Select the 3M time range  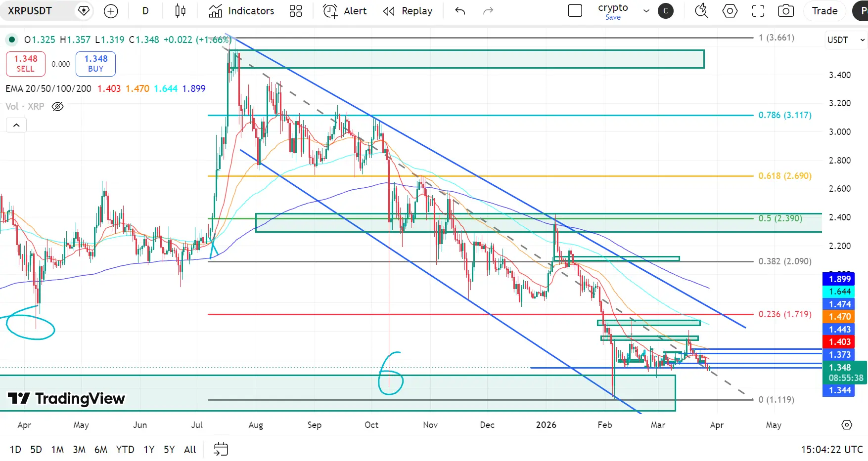pyautogui.click(x=79, y=450)
